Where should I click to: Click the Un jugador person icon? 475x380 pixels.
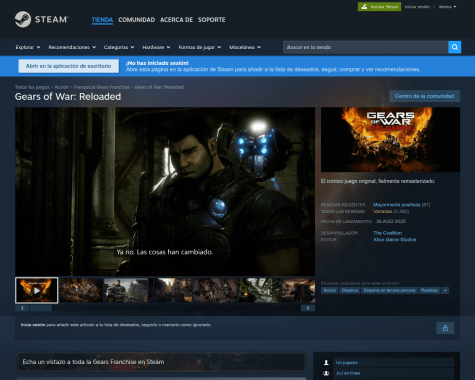click(326, 363)
